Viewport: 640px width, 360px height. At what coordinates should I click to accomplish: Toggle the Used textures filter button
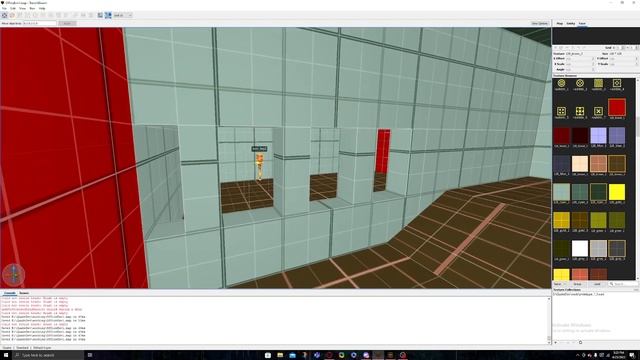pos(597,284)
